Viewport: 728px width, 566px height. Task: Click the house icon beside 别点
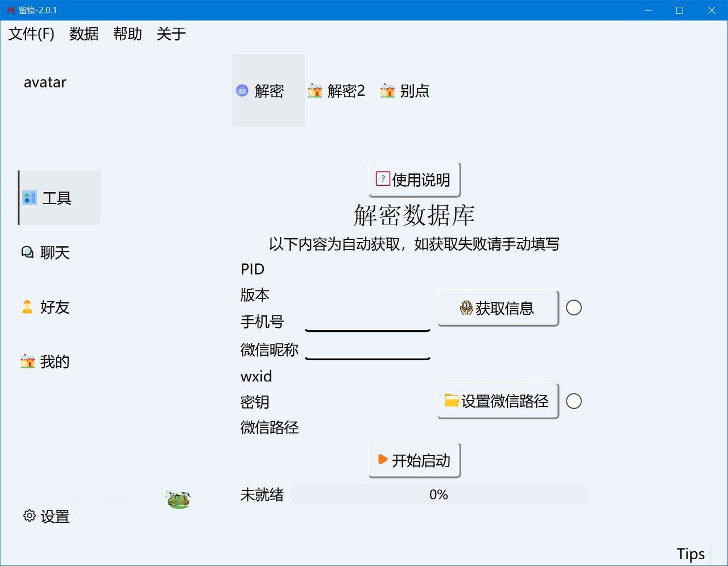coord(387,90)
